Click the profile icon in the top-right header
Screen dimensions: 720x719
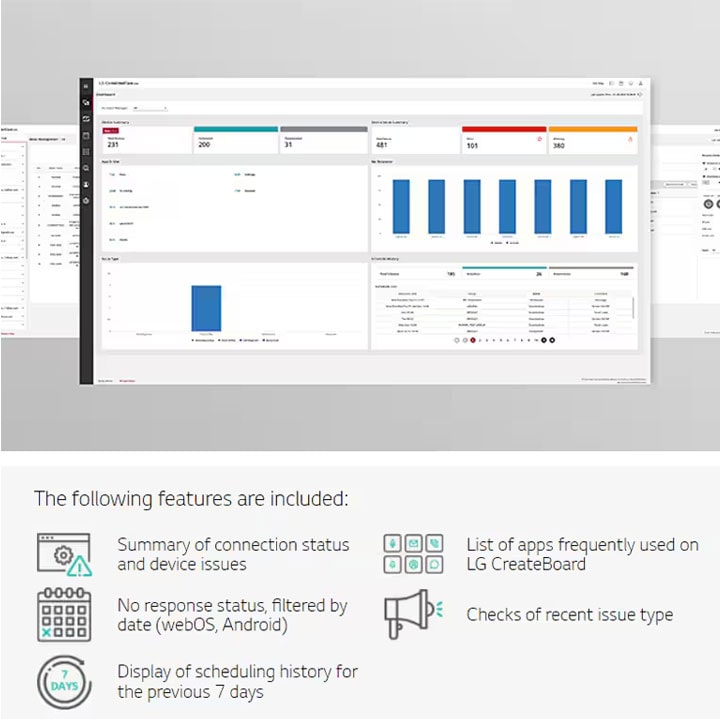[641, 83]
